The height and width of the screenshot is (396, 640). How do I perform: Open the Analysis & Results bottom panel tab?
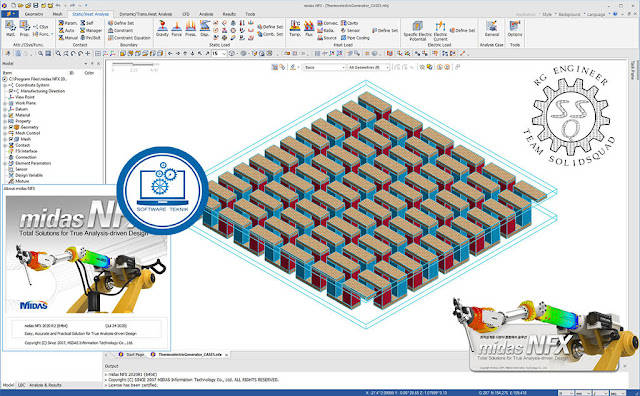tap(45, 385)
